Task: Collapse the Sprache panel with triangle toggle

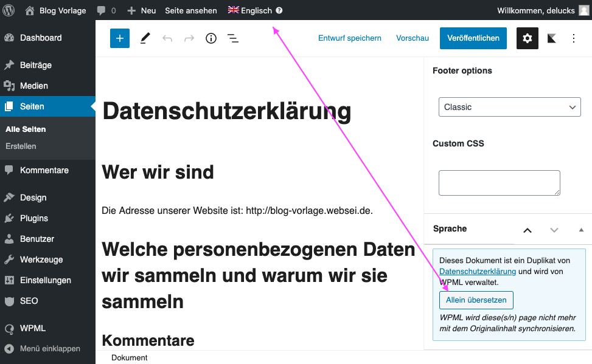Action: click(580, 230)
